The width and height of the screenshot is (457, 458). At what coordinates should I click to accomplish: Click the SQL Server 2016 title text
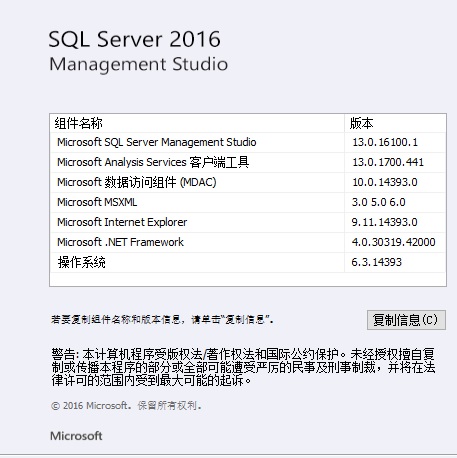(x=134, y=39)
